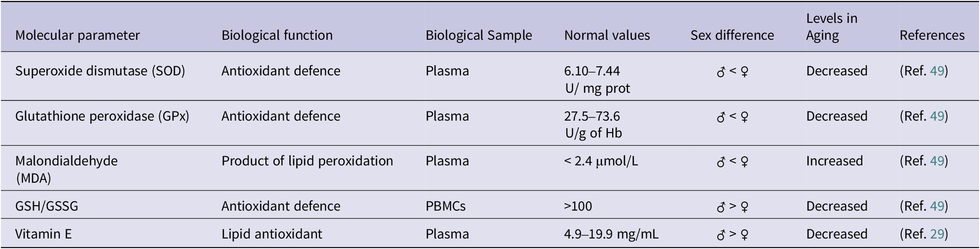This screenshot has width=980, height=249.
Task: Open reference 49 link in GSH/GSSG row
Action: 937,207
